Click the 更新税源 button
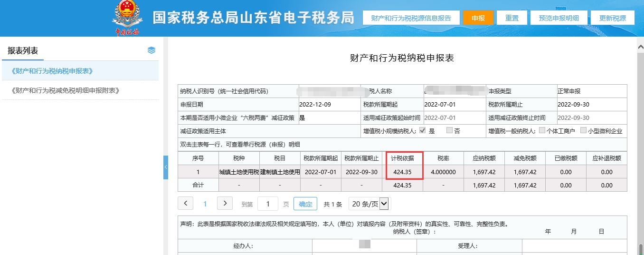This screenshot has height=255, width=644. point(612,18)
